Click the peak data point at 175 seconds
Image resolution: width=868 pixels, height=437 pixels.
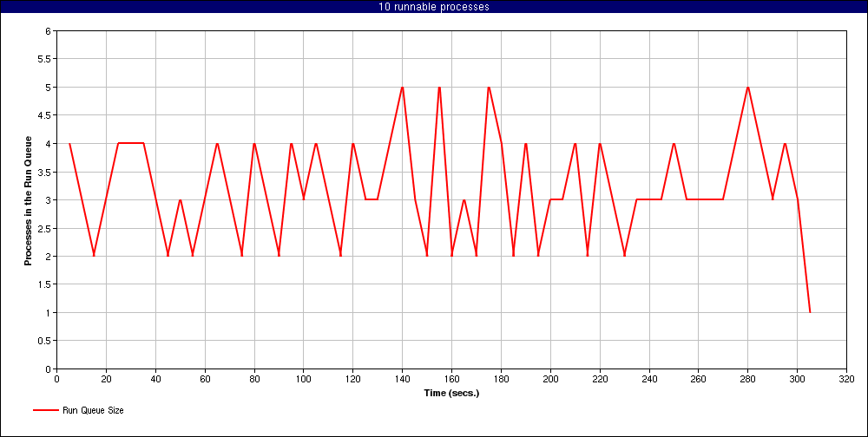click(489, 88)
